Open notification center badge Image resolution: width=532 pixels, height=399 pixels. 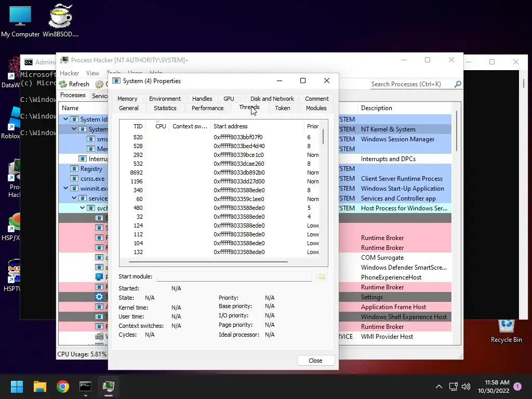517,387
